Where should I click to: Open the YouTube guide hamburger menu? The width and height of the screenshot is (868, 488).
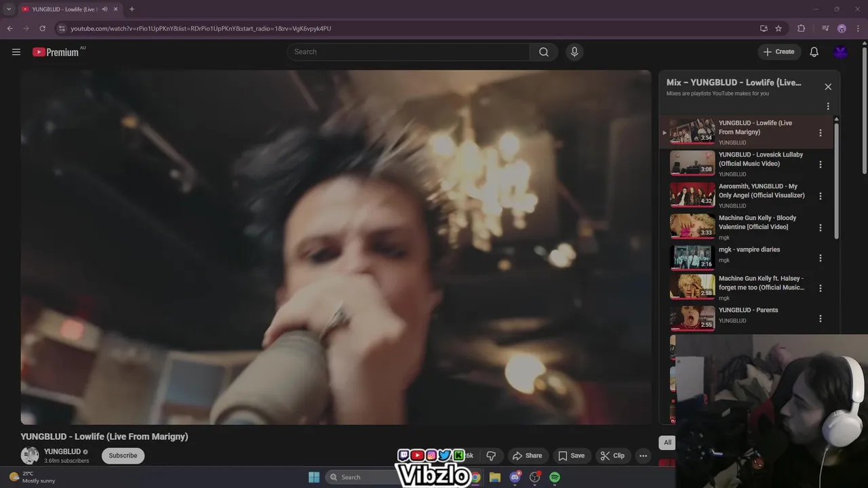coord(16,52)
